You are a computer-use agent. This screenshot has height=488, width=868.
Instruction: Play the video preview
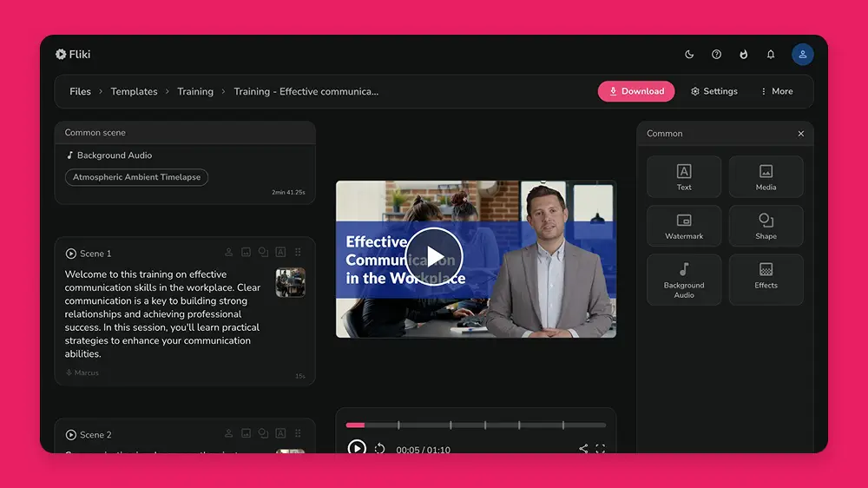pyautogui.click(x=433, y=256)
